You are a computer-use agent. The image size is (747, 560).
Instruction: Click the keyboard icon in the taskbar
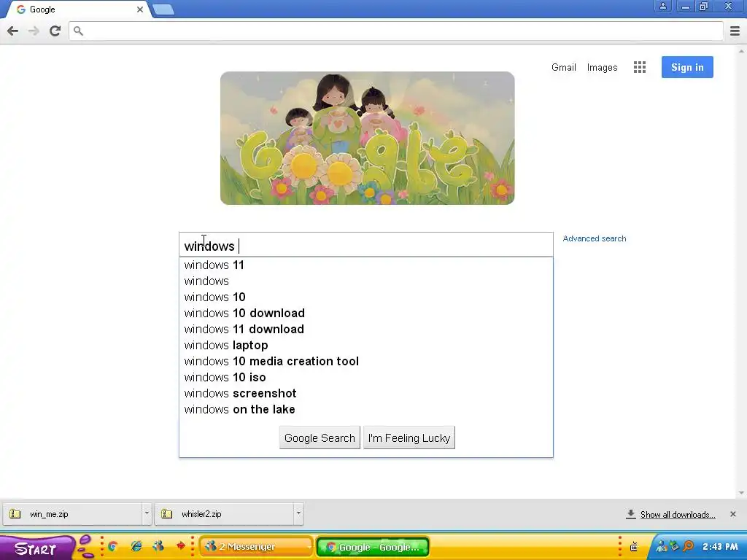coord(634,547)
